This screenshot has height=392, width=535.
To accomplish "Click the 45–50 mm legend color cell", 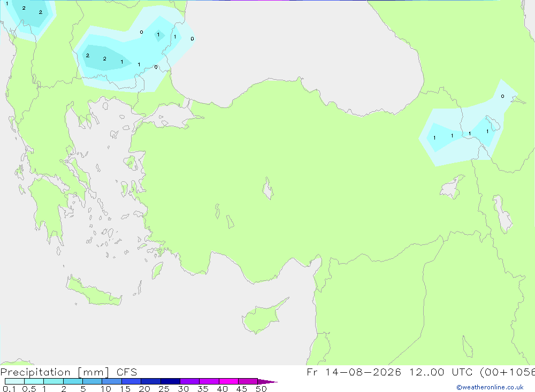I will click(248, 381).
